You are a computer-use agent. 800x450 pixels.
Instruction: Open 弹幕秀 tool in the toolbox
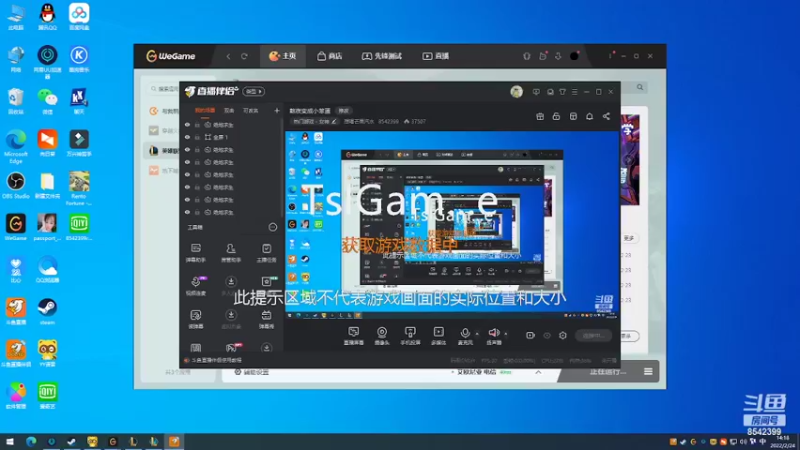point(266,319)
